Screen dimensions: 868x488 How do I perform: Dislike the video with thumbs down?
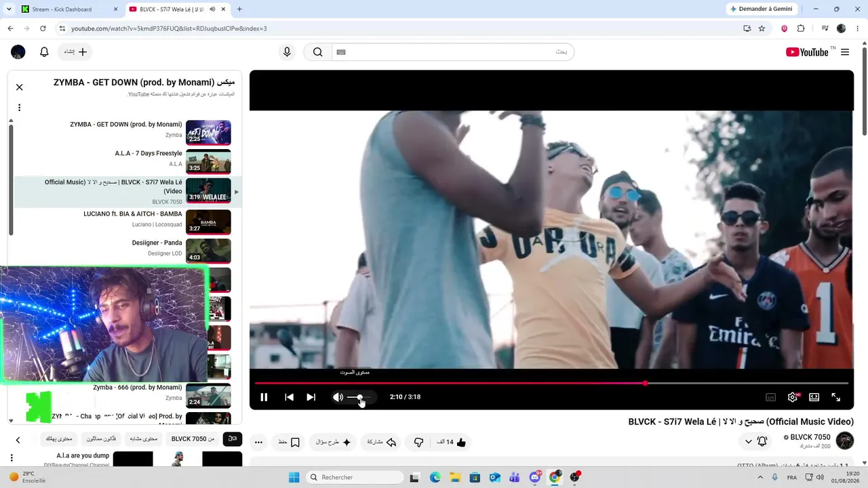pyautogui.click(x=418, y=442)
